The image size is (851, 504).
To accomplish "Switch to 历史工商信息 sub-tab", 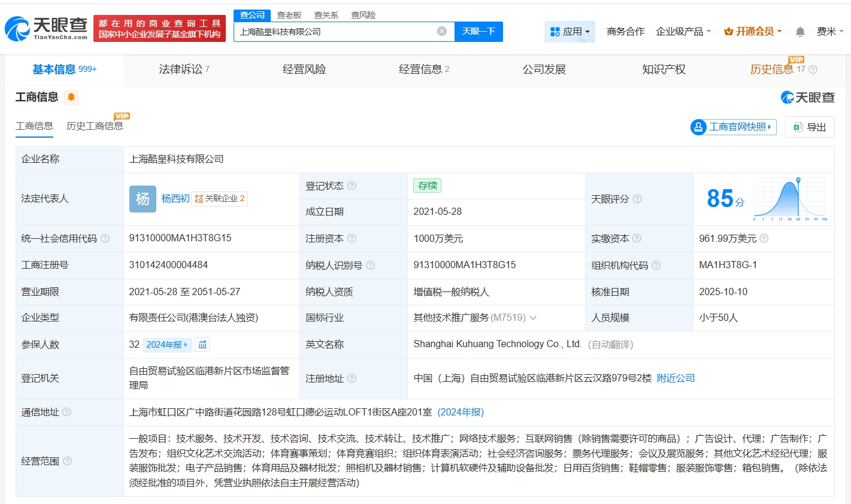I will [95, 126].
